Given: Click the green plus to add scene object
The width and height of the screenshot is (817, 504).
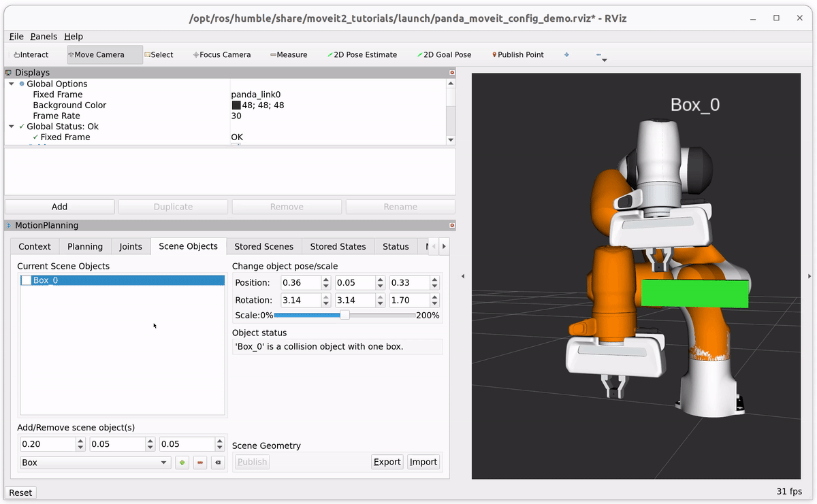Looking at the screenshot, I should (x=182, y=462).
